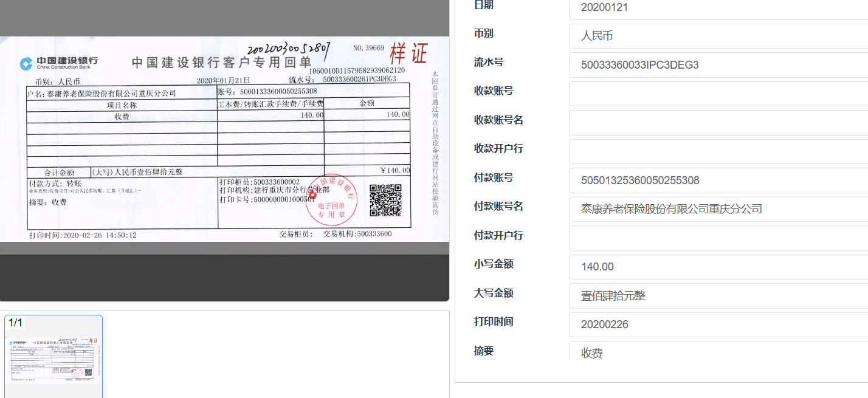Click the 付款账号 input field
This screenshot has height=398, width=868.
[x=717, y=180]
